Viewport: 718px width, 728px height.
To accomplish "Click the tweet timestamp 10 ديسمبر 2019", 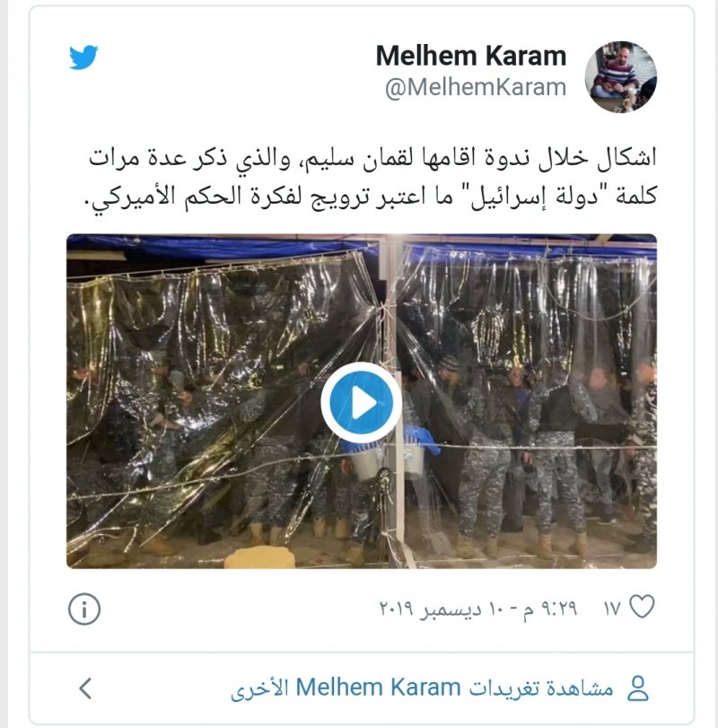I will pyautogui.click(x=478, y=608).
